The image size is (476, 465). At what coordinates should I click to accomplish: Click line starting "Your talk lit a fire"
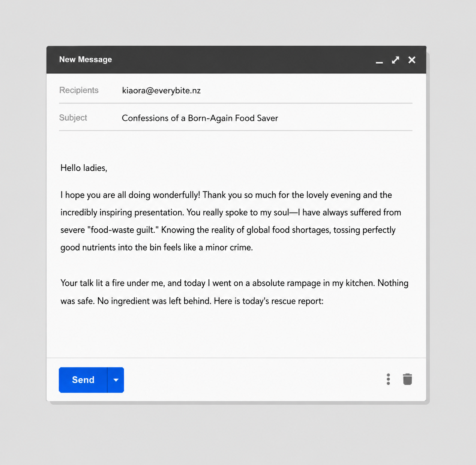(234, 283)
